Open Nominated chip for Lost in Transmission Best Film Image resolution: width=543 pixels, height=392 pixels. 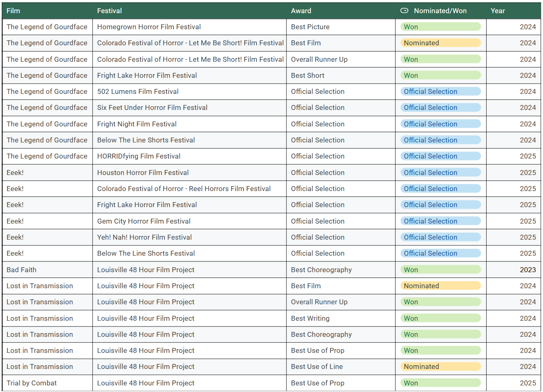(440, 286)
